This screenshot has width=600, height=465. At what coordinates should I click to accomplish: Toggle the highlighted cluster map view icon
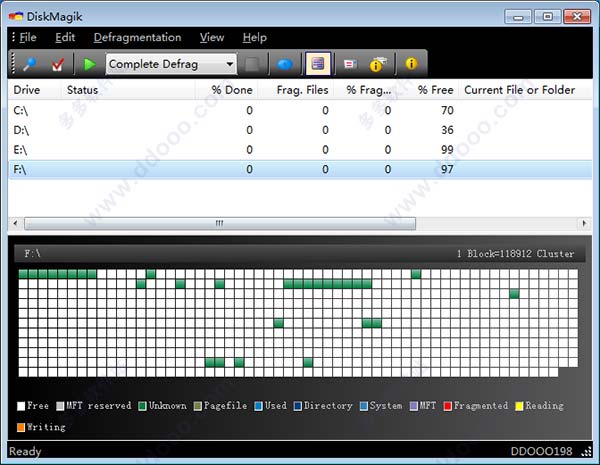(318, 64)
